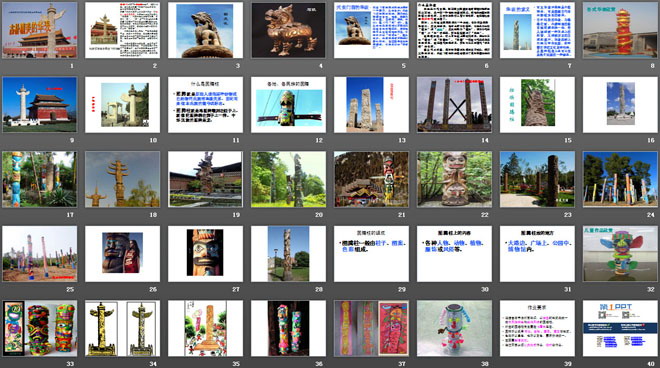Screen dimensions: 660x368
Task: Open slide 6 full of black text
Action: [454, 30]
